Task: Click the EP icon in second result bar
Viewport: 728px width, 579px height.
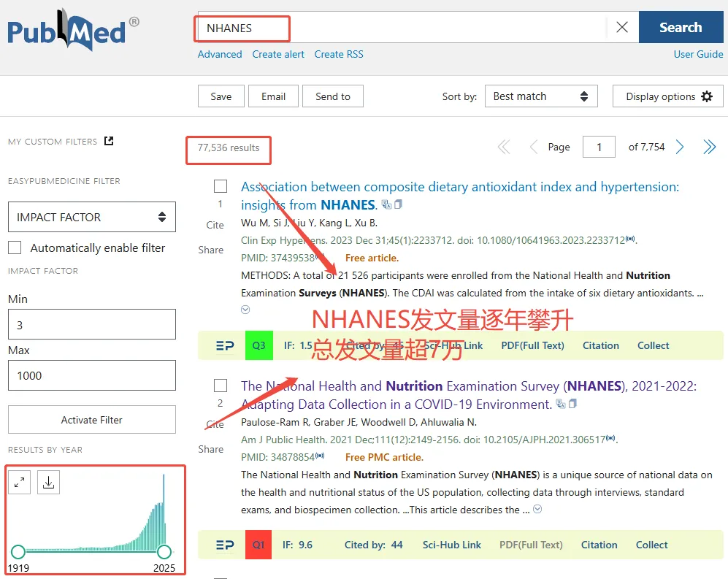Action: click(x=225, y=545)
